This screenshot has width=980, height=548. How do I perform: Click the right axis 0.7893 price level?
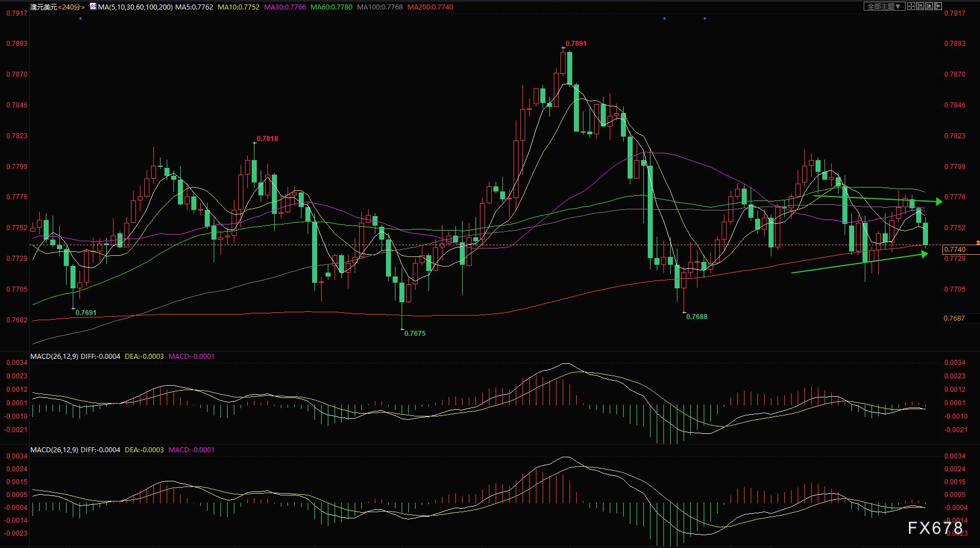954,44
